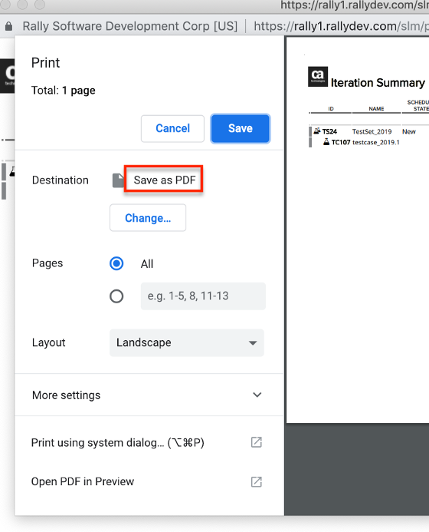Click the Open PDF in Preview external icon
Viewport: 429px width, 532px height.
[256, 482]
